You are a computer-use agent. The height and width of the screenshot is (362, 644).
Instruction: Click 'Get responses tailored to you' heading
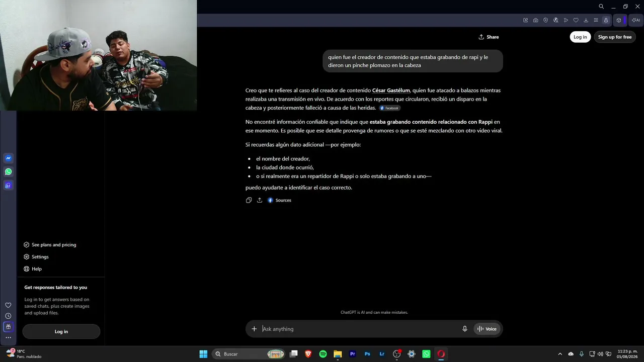pyautogui.click(x=56, y=288)
